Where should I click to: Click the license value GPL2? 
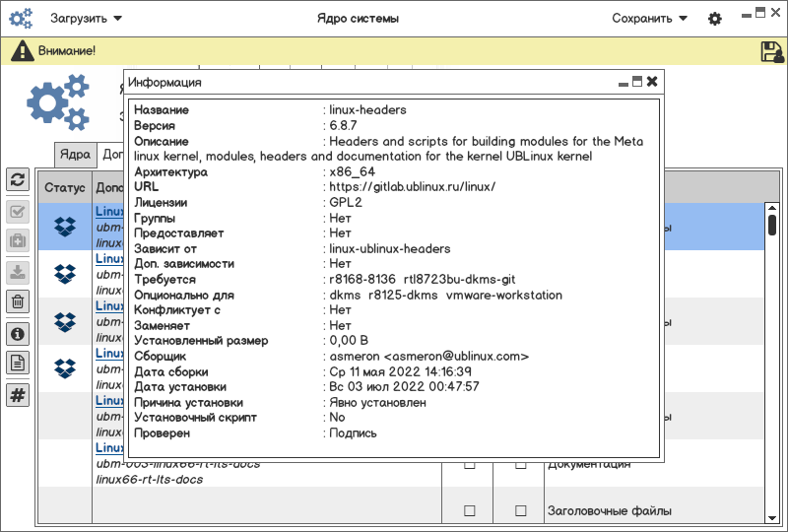pyautogui.click(x=346, y=202)
